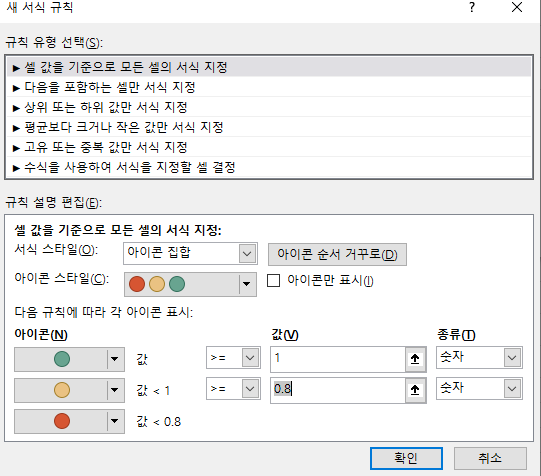The height and width of the screenshot is (476, 541).
Task: Enable the 아이콘만 표시 checkbox
Action: [273, 280]
